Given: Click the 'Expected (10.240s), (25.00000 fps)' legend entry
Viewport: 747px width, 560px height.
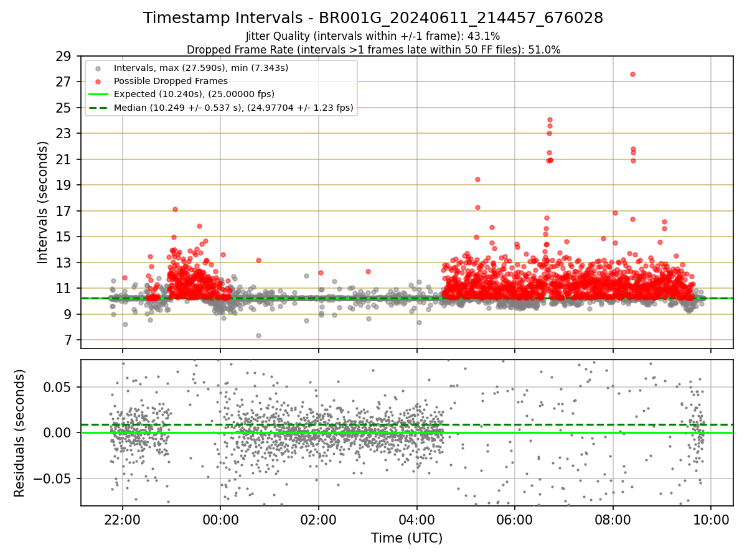Looking at the screenshot, I should pyautogui.click(x=194, y=94).
